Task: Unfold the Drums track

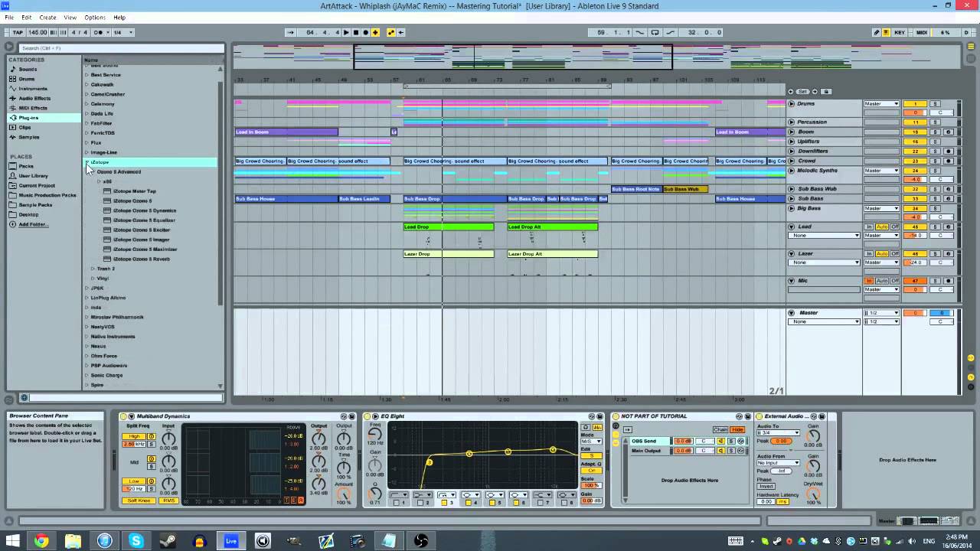Action: 792,103
